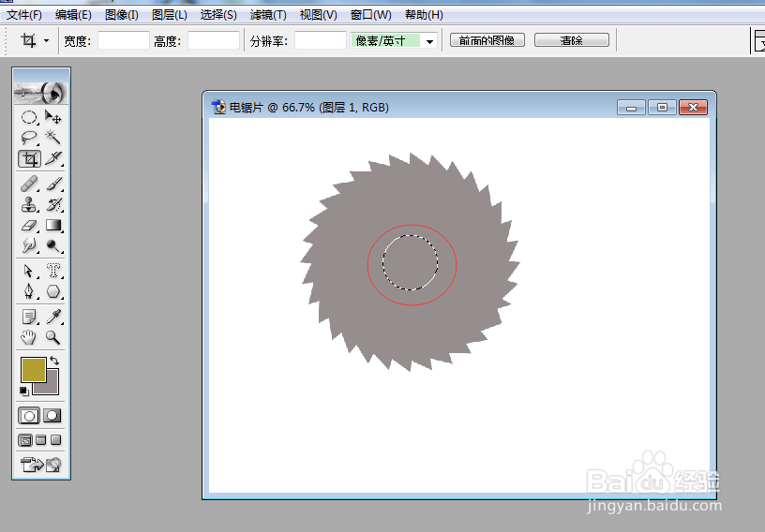Click the 分辨率 resolution input field

click(x=321, y=40)
